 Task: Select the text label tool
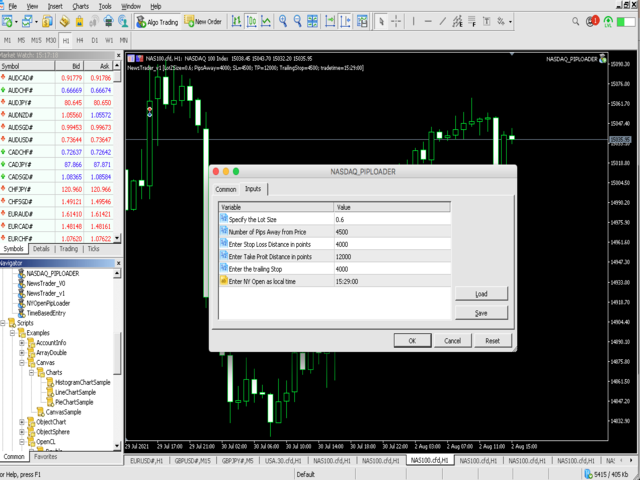point(487,21)
